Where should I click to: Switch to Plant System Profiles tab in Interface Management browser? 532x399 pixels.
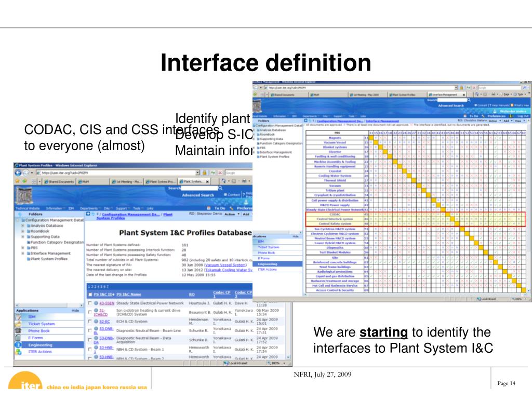coord(406,95)
